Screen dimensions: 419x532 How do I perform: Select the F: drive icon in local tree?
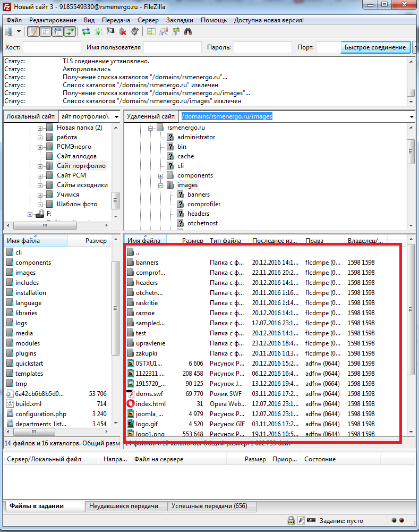[40, 214]
